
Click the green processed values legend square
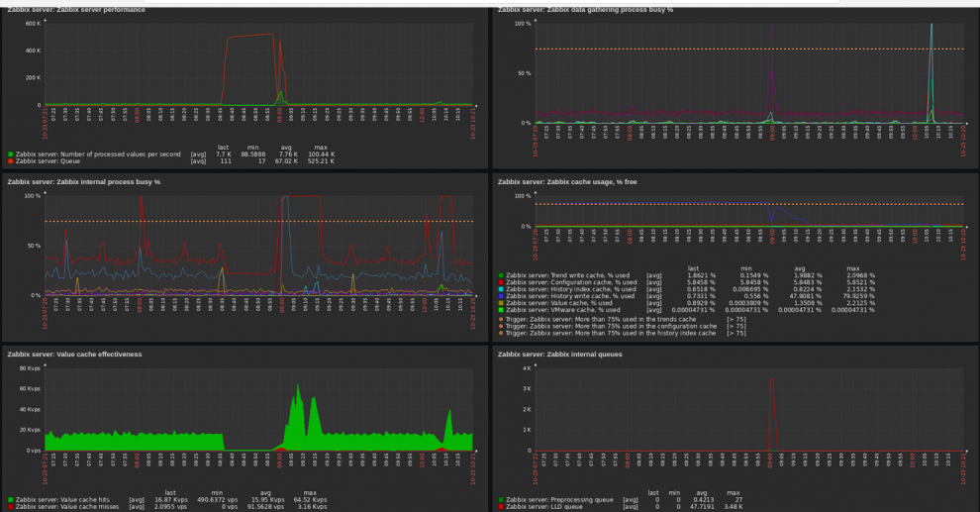point(11,154)
